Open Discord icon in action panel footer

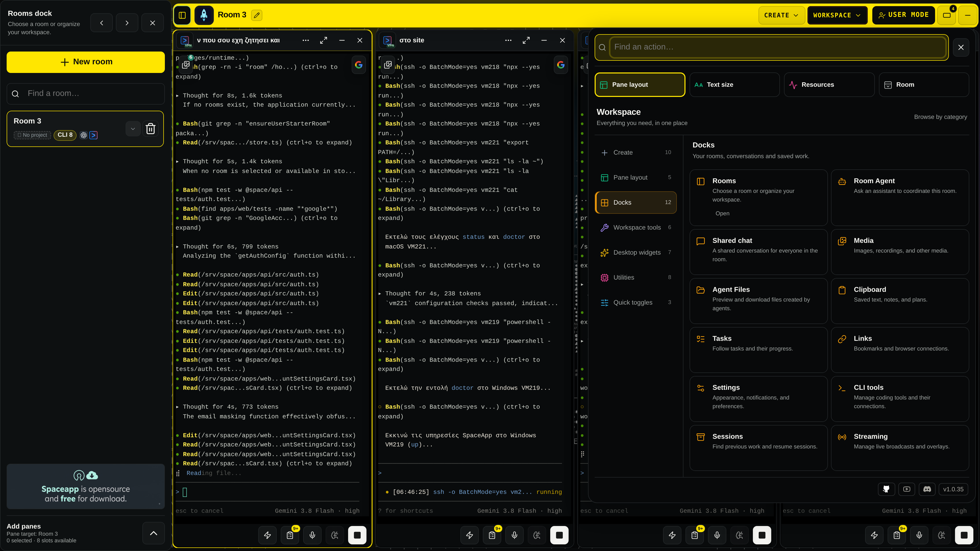927,489
